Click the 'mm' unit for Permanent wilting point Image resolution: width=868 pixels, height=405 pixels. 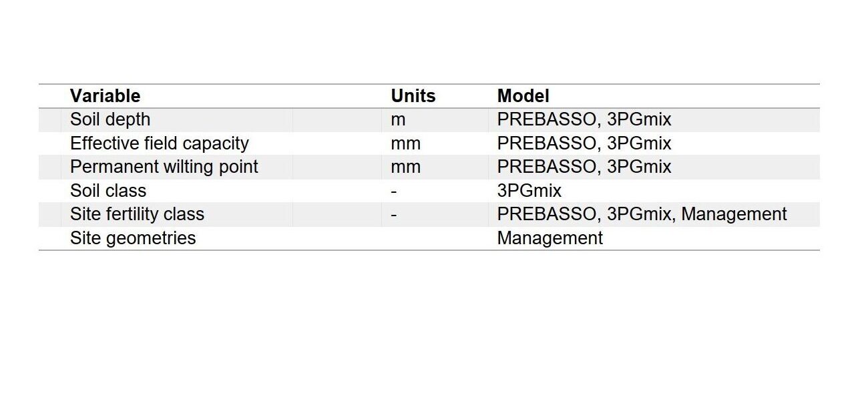pos(405,167)
